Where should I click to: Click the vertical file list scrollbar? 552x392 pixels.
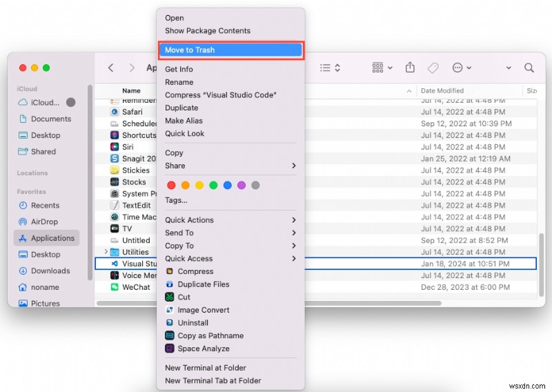pyautogui.click(x=541, y=265)
